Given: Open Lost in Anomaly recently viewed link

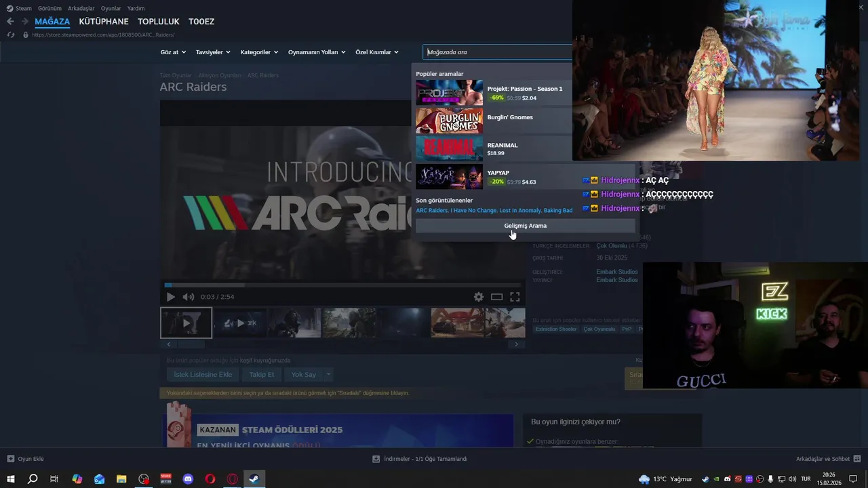Looking at the screenshot, I should point(520,210).
